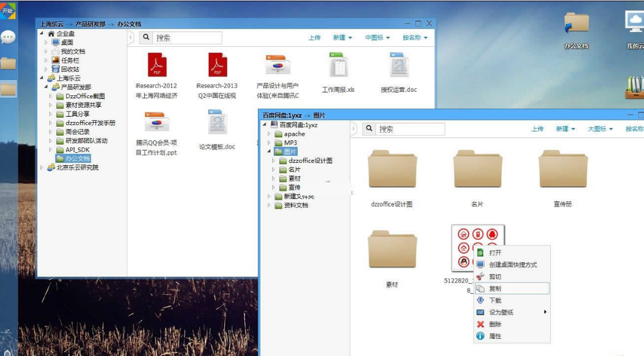Click 产品研发部 breadcrumb in title bar
Viewport: 644px width, 356px height.
[x=90, y=24]
